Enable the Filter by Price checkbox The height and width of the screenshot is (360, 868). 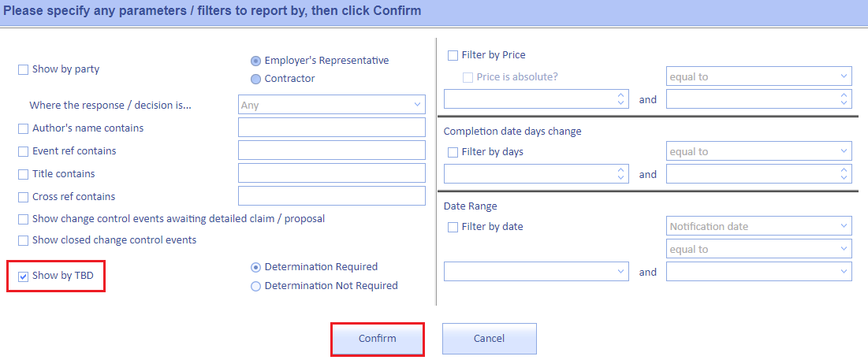pos(453,56)
